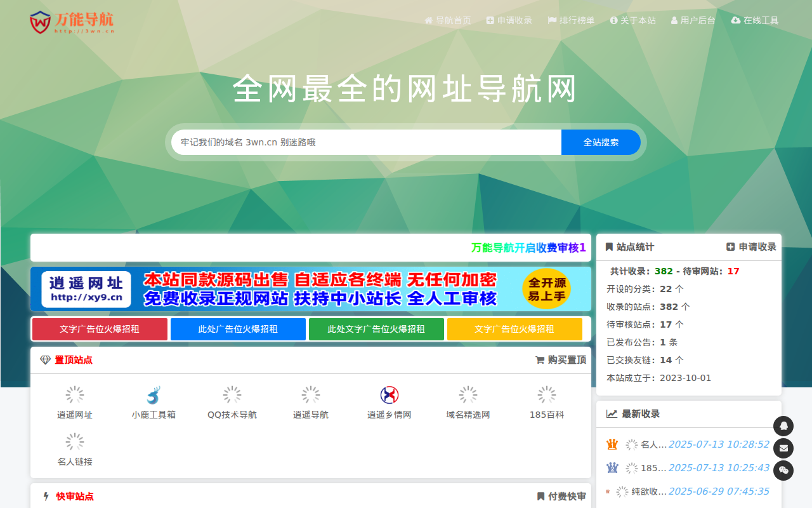Open the 逍遥网址 source code banner ad

point(311,289)
